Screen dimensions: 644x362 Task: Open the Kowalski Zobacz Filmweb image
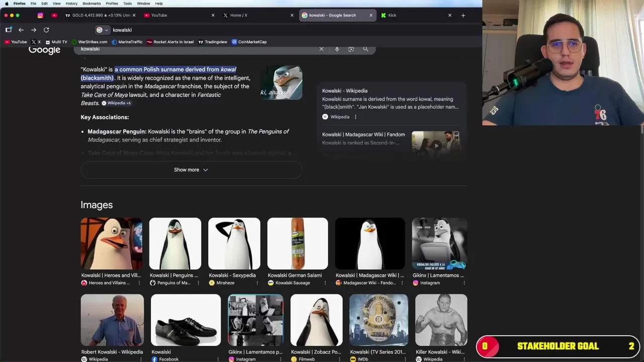[x=316, y=320]
